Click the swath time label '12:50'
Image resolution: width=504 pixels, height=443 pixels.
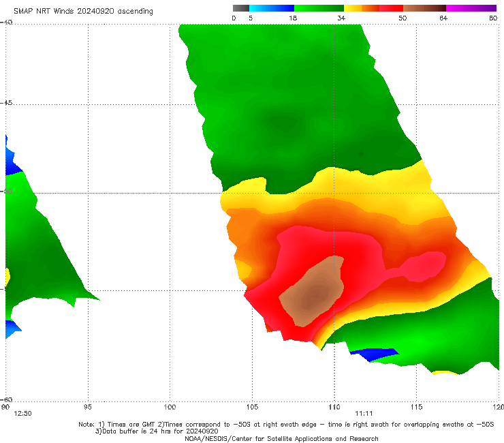click(22, 414)
